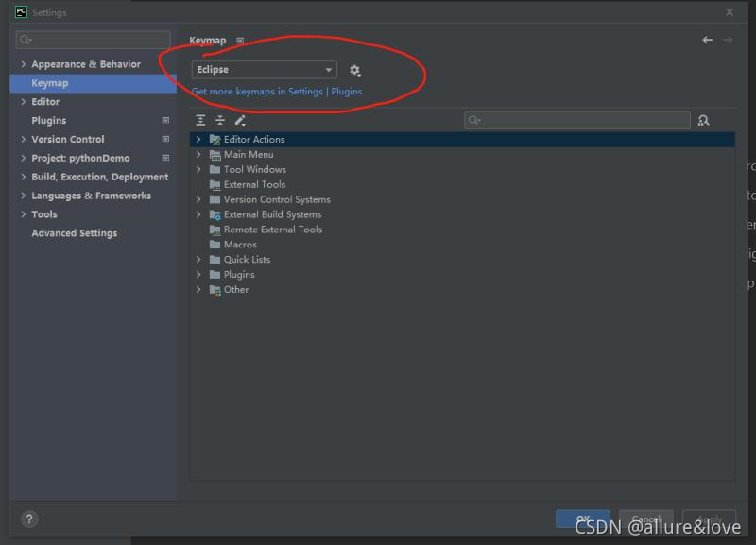Click the Apply button
Screen dimensions: 756x545
[710, 519]
